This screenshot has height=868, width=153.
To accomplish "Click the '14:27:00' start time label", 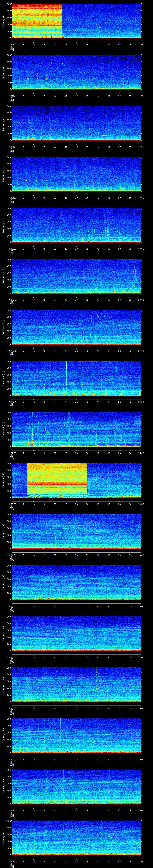I will pos(12,708).
